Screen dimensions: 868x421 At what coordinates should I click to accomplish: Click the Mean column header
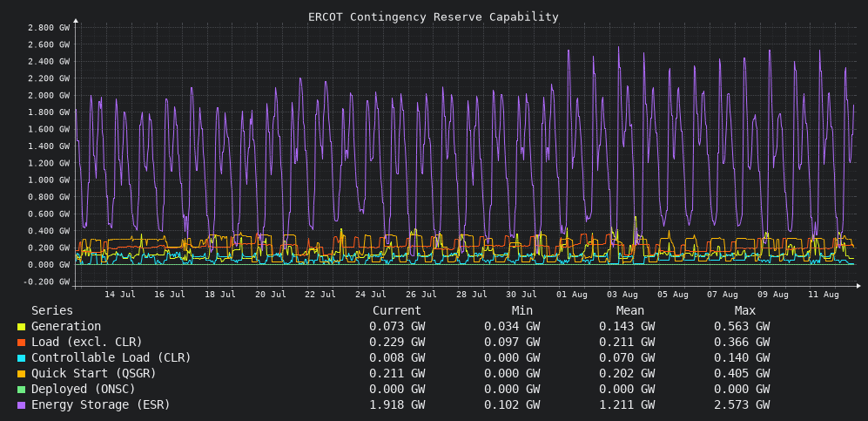pyautogui.click(x=630, y=311)
